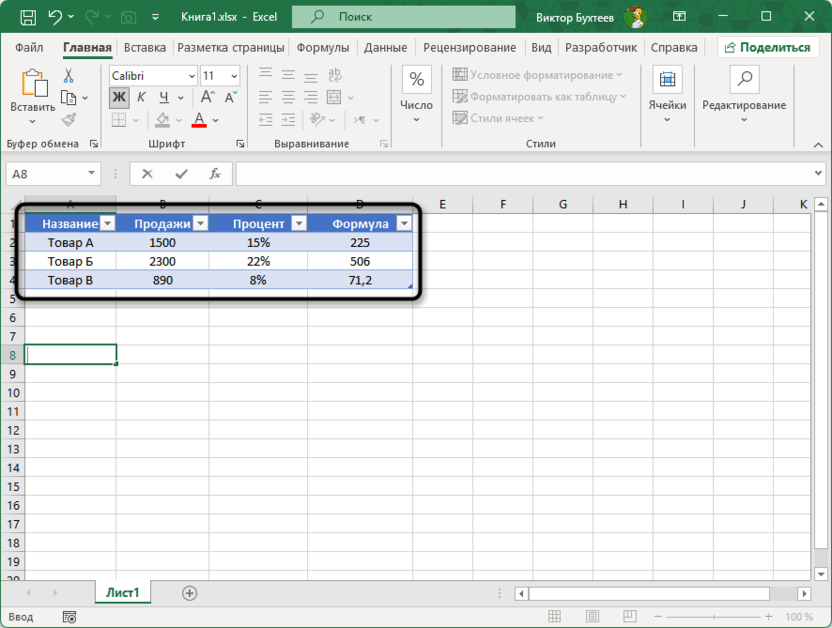The height and width of the screenshot is (628, 832).
Task: Toggle bold Ж formatting
Action: point(119,97)
